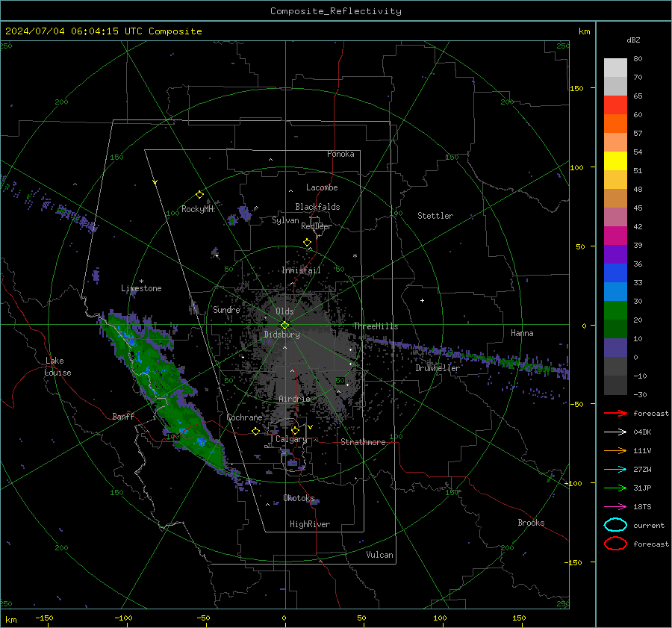Click the white 04DK arrow in legend

click(615, 432)
